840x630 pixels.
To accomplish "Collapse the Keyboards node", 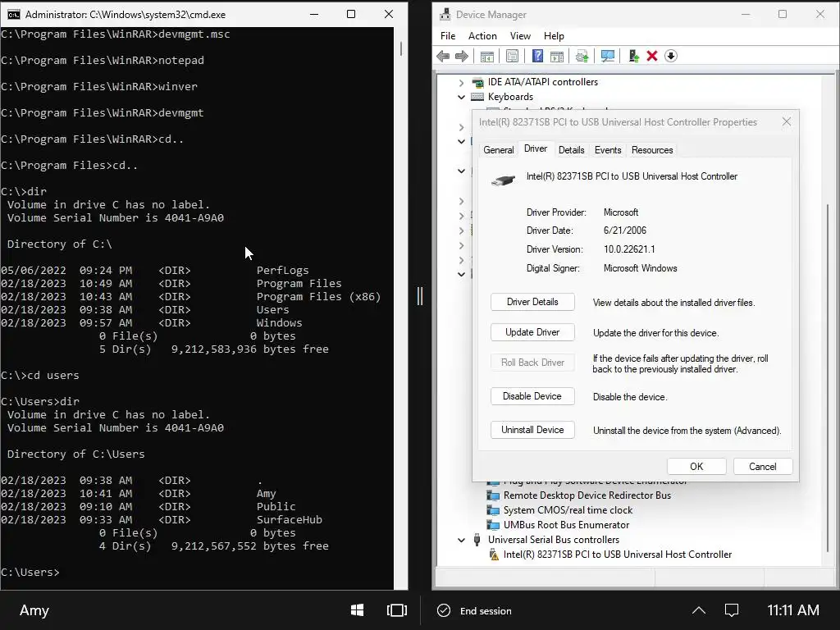I will (461, 97).
